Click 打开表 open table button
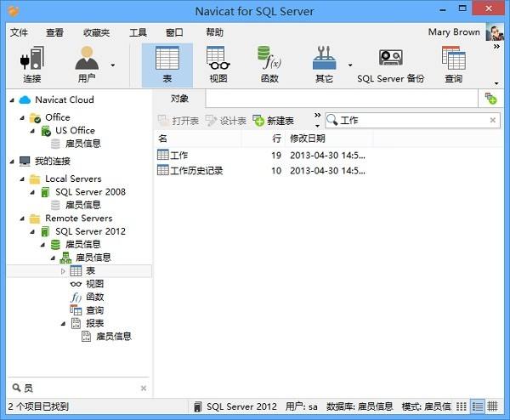 click(x=178, y=121)
